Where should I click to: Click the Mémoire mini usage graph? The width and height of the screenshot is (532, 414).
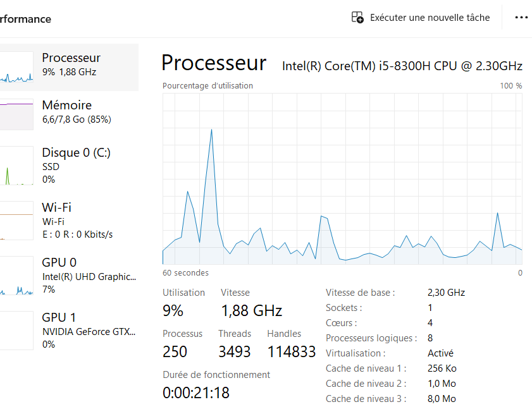(x=16, y=113)
